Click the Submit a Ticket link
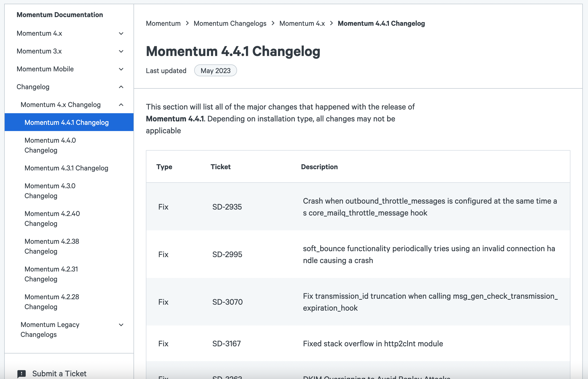 (59, 374)
